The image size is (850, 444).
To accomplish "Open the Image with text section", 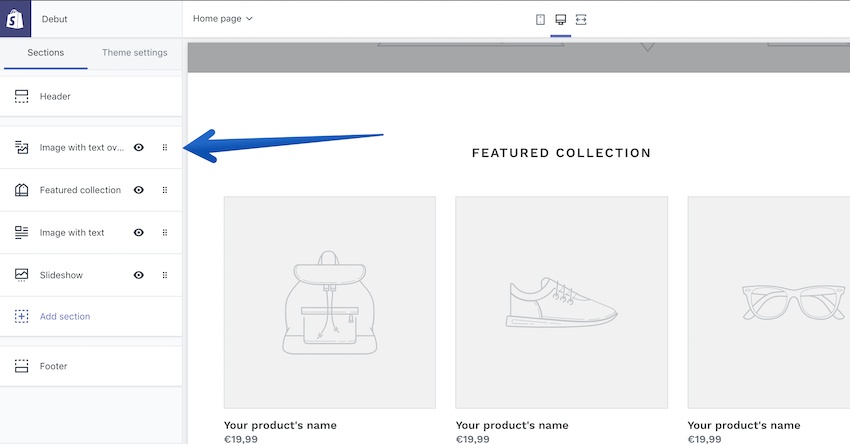I will pos(72,233).
